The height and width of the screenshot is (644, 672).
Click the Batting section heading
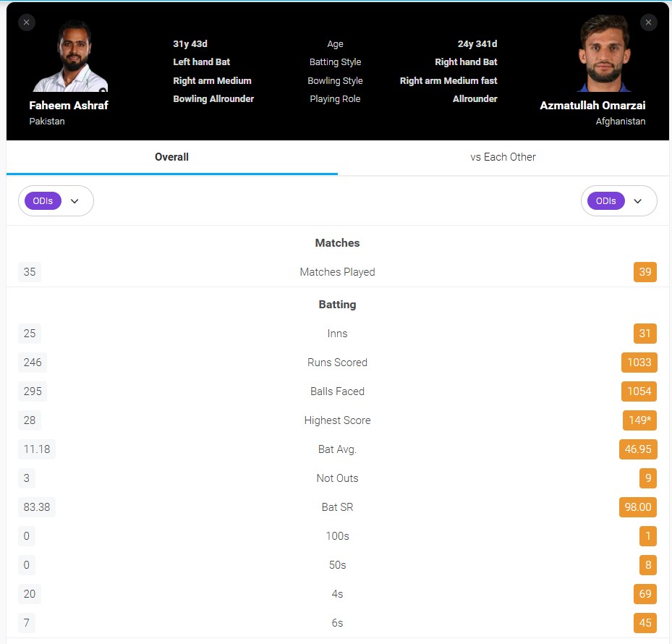[x=337, y=305]
